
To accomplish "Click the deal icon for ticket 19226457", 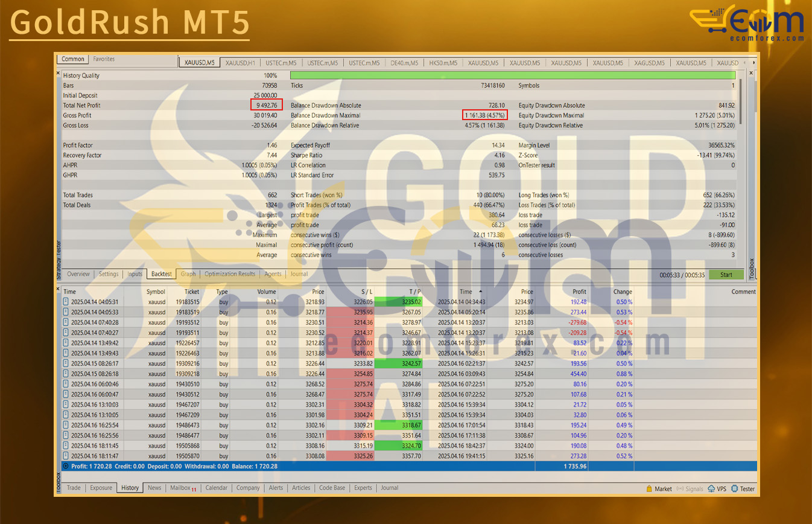I will [x=66, y=343].
